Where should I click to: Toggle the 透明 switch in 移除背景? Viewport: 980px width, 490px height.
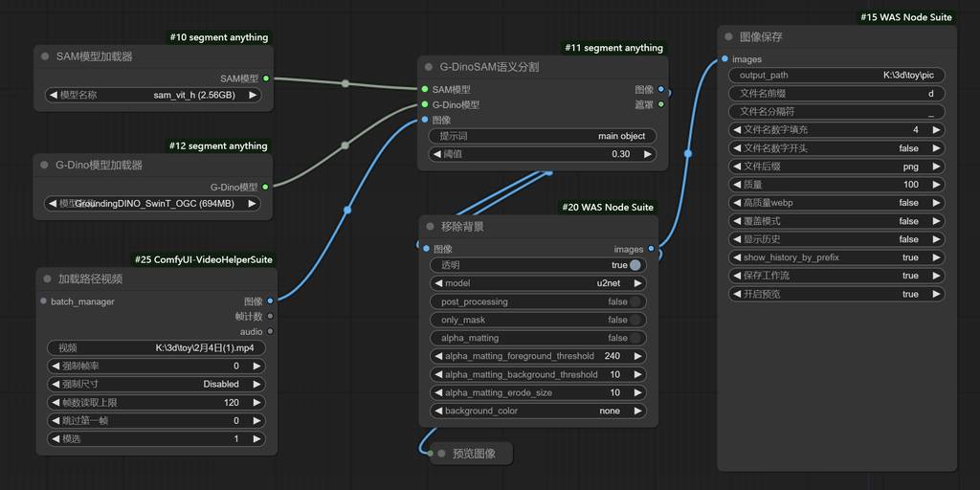pyautogui.click(x=635, y=265)
